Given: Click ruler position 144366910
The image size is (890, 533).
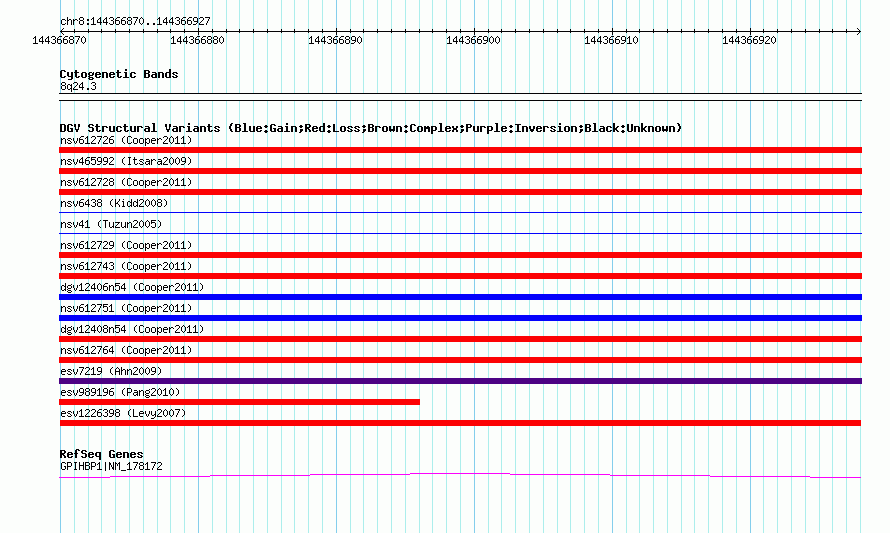Looking at the screenshot, I should pos(611,40).
